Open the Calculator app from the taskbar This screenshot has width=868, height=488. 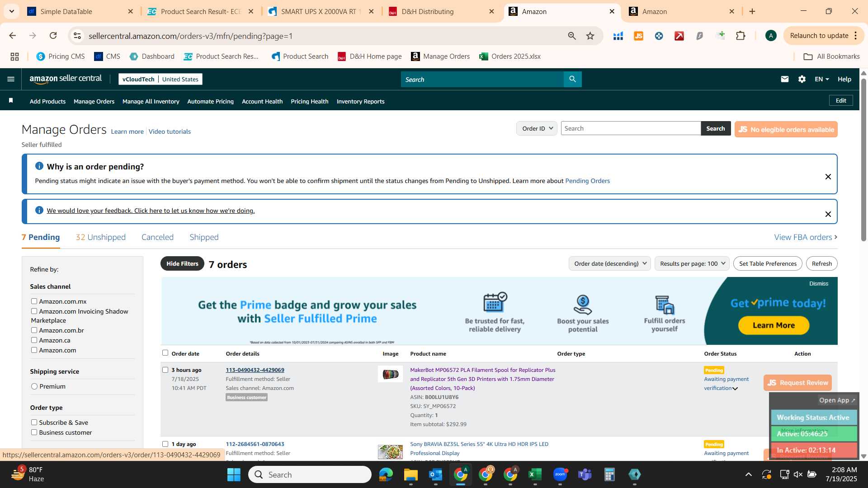609,474
